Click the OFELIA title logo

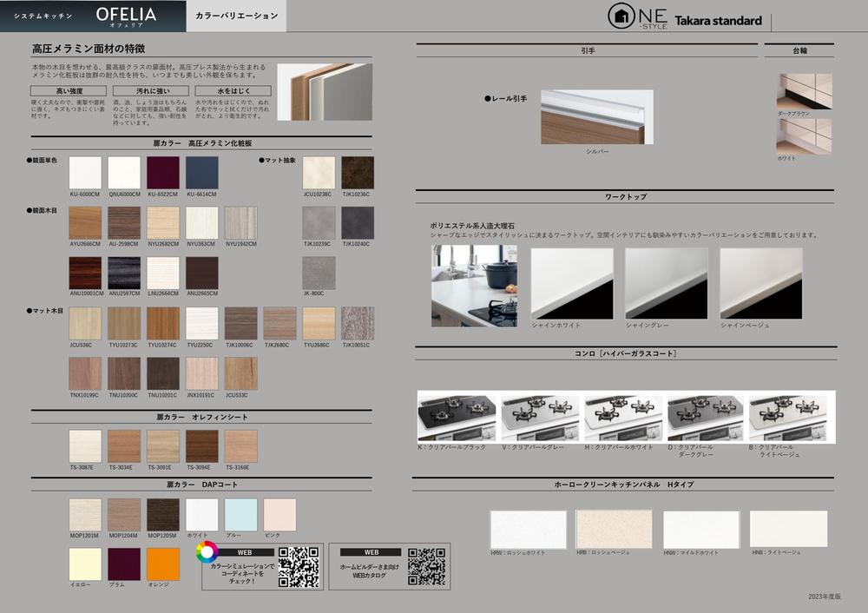(126, 16)
